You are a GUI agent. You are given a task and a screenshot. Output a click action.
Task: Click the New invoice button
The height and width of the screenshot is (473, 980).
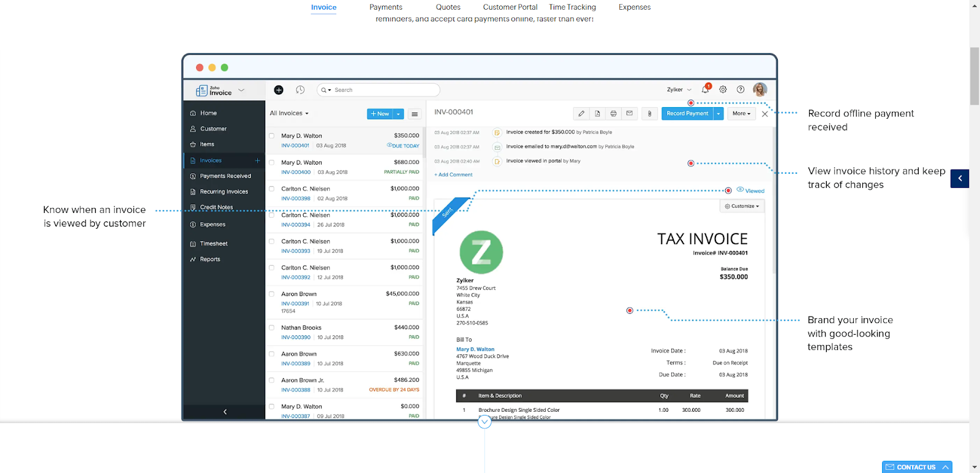coord(380,114)
